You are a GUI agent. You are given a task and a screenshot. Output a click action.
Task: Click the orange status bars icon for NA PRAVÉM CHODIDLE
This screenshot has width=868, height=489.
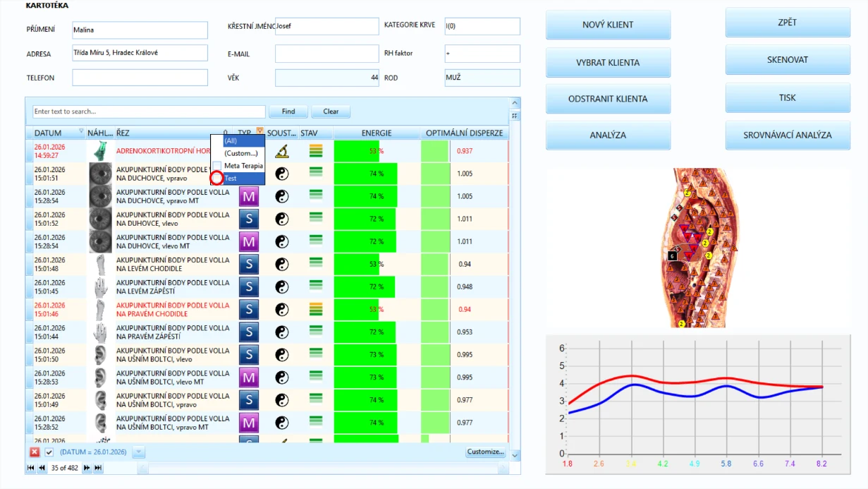point(316,309)
